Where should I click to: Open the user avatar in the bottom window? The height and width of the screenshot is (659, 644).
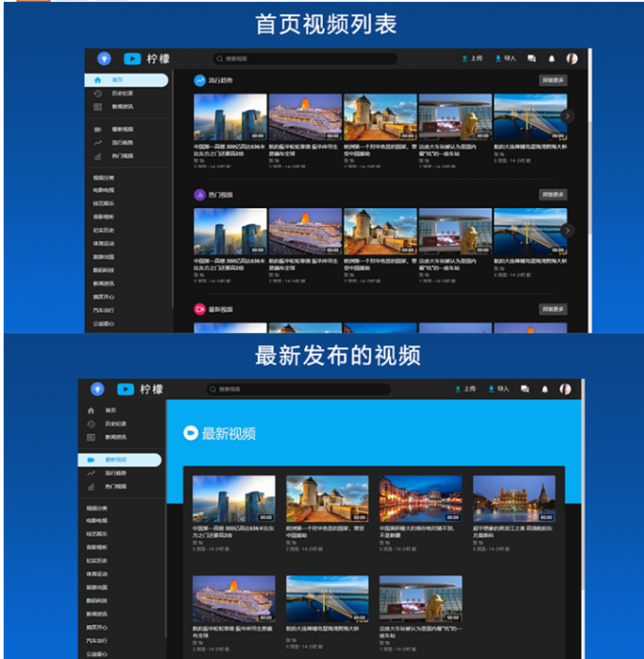(565, 389)
